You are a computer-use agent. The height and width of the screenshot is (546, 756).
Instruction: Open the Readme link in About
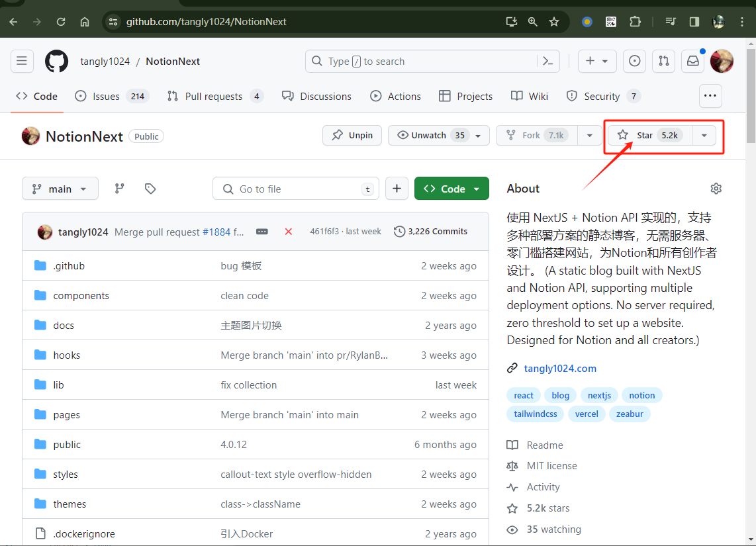(545, 445)
